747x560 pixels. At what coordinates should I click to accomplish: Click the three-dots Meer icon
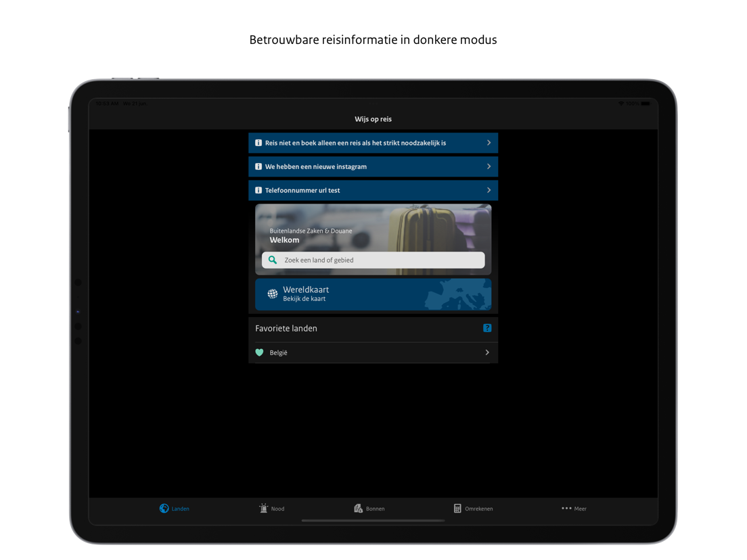click(566, 508)
